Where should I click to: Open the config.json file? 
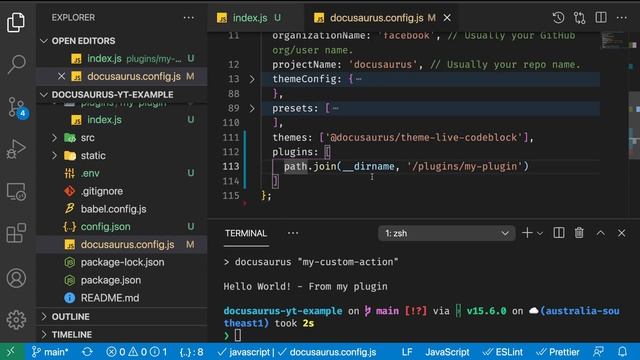122,227
